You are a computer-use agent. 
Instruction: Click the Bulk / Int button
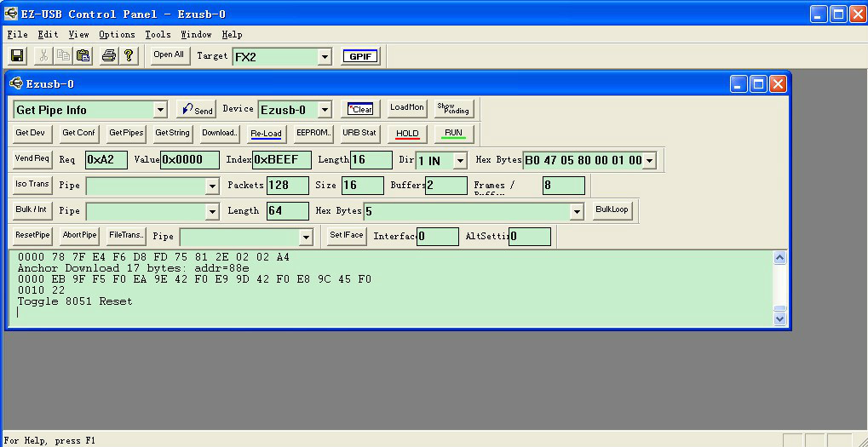coord(32,209)
